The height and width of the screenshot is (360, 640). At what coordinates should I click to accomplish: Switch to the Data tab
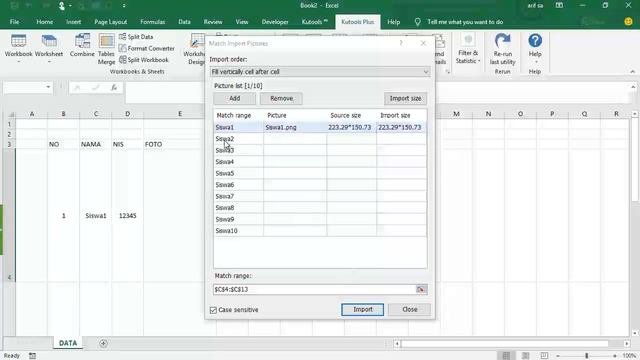(x=184, y=22)
